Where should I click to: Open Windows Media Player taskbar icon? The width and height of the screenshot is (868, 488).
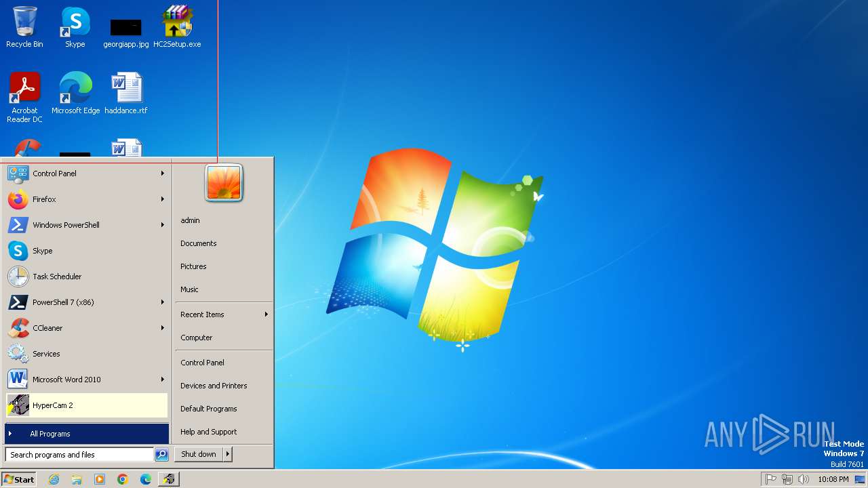pyautogui.click(x=100, y=479)
